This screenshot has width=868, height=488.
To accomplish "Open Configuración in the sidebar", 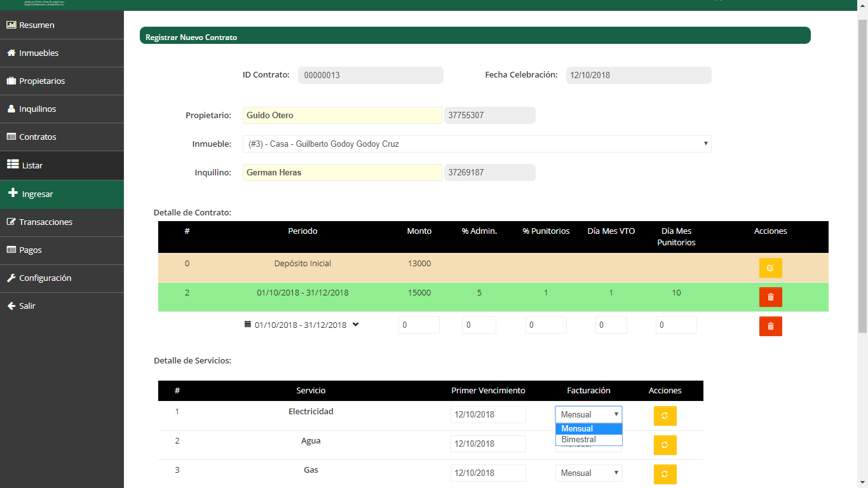I will coord(45,278).
